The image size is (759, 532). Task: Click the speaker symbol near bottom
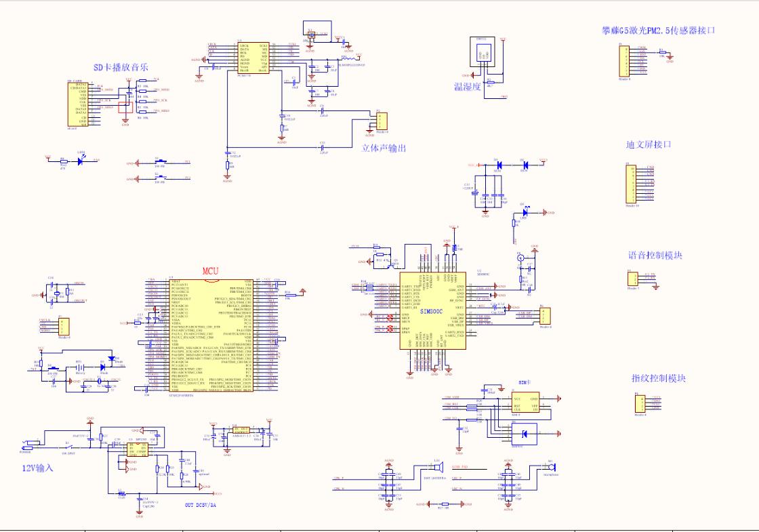tap(438, 467)
